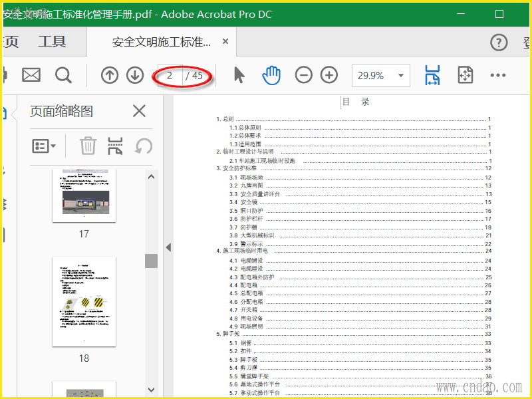
Task: Open thumbnail options menu dropdown
Action: point(44,146)
